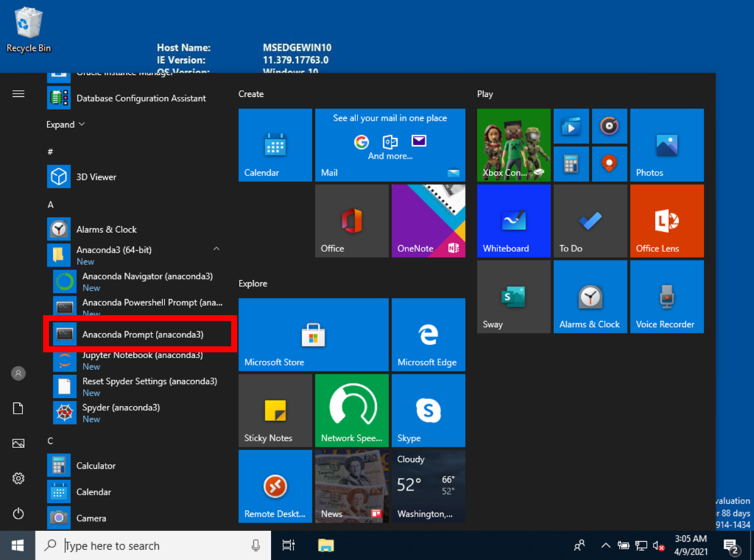
Task: Click the Play group heading
Action: pos(485,94)
